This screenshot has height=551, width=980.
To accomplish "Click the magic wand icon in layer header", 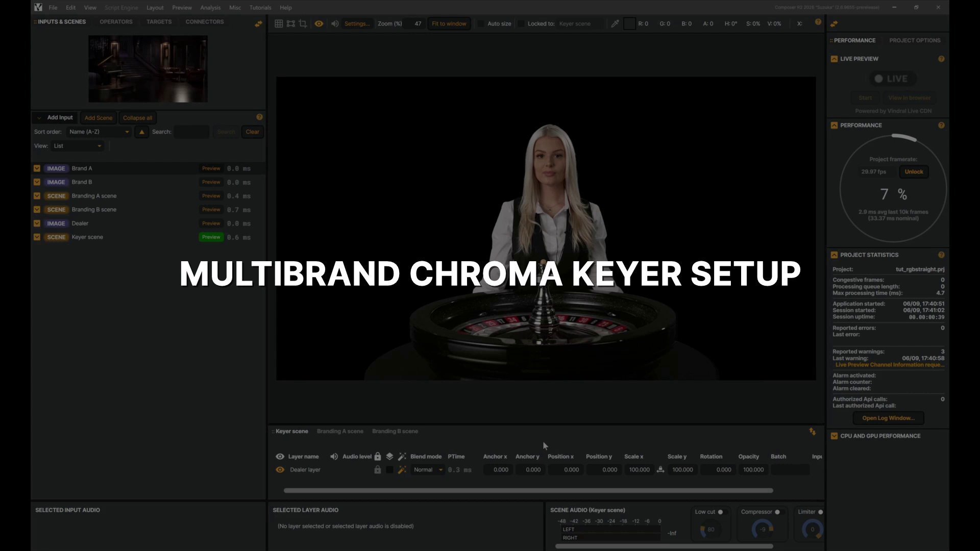I will tap(402, 457).
